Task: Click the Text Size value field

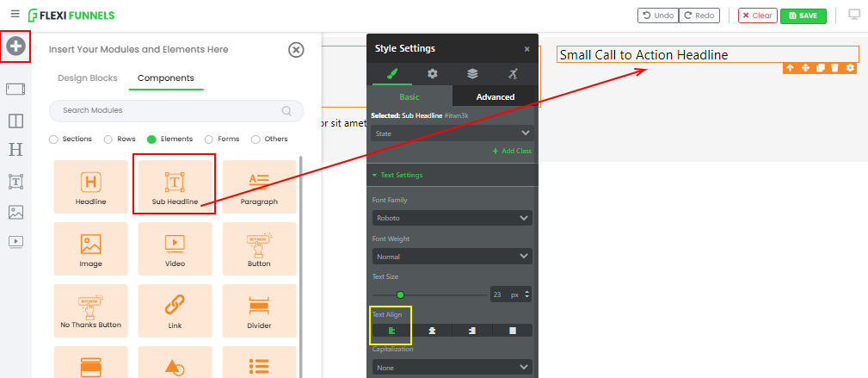Action: pyautogui.click(x=499, y=294)
